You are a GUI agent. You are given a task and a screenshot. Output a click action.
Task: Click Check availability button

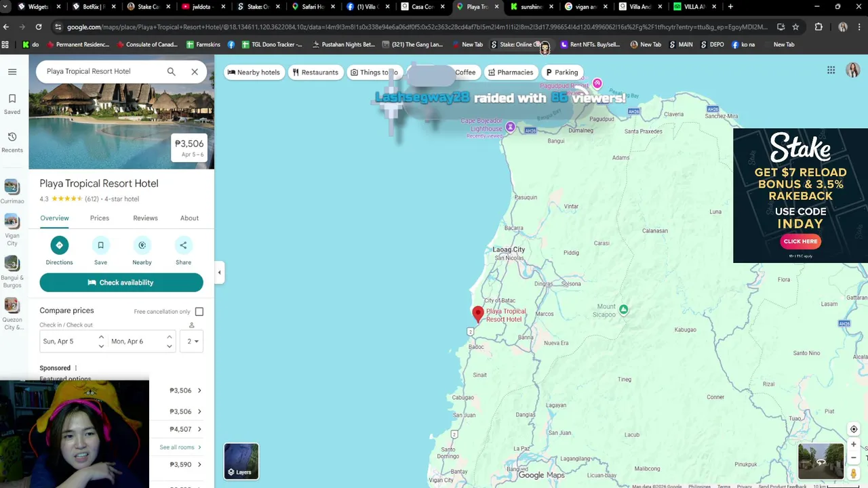coord(121,283)
